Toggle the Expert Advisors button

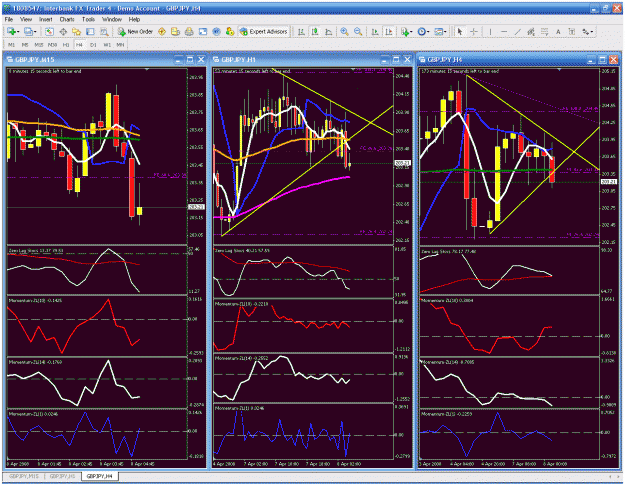263,31
